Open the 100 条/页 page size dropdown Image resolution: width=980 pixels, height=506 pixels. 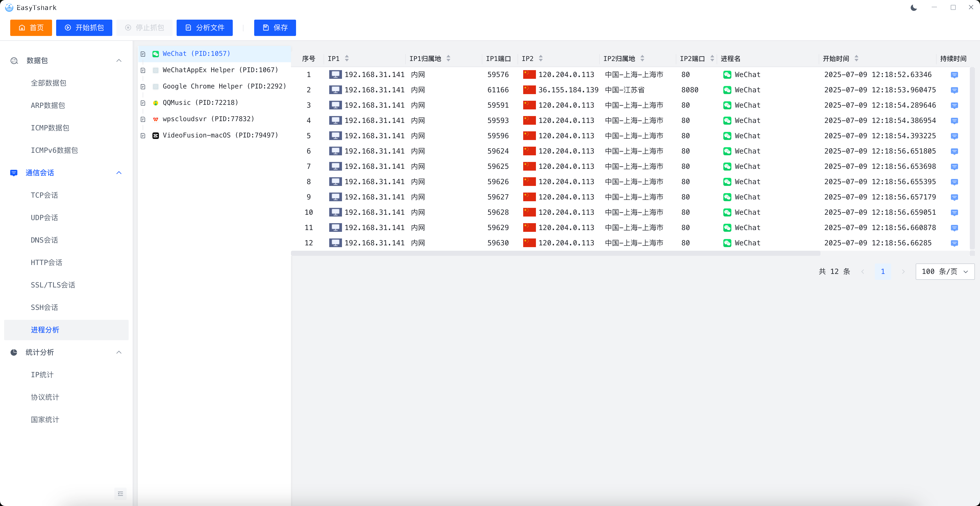pos(945,271)
